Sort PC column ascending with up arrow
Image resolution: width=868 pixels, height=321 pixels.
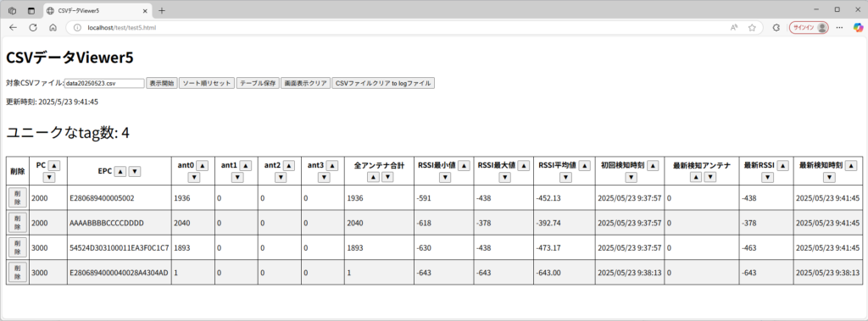[55, 165]
